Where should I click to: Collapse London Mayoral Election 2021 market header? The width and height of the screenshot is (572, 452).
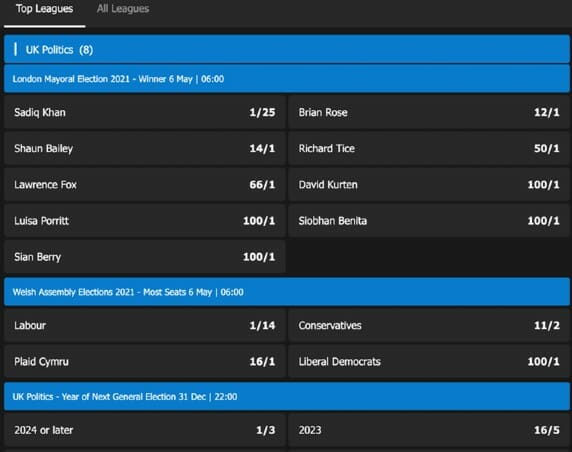click(x=287, y=79)
